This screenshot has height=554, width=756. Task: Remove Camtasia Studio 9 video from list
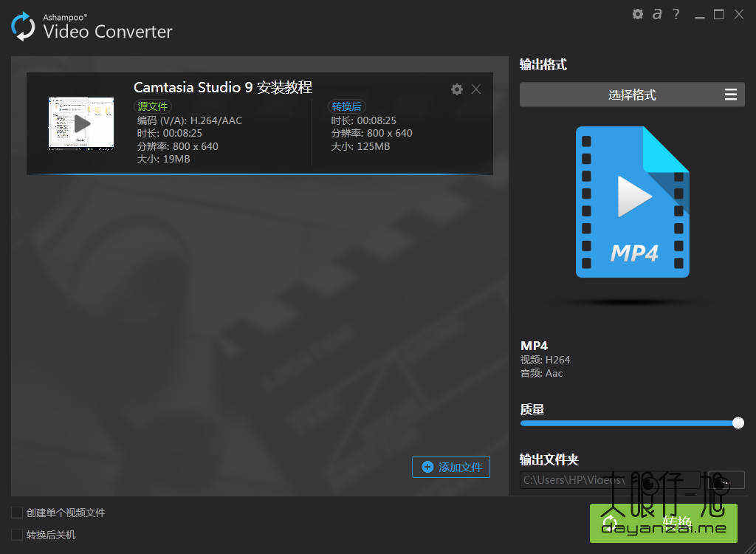pyautogui.click(x=476, y=89)
